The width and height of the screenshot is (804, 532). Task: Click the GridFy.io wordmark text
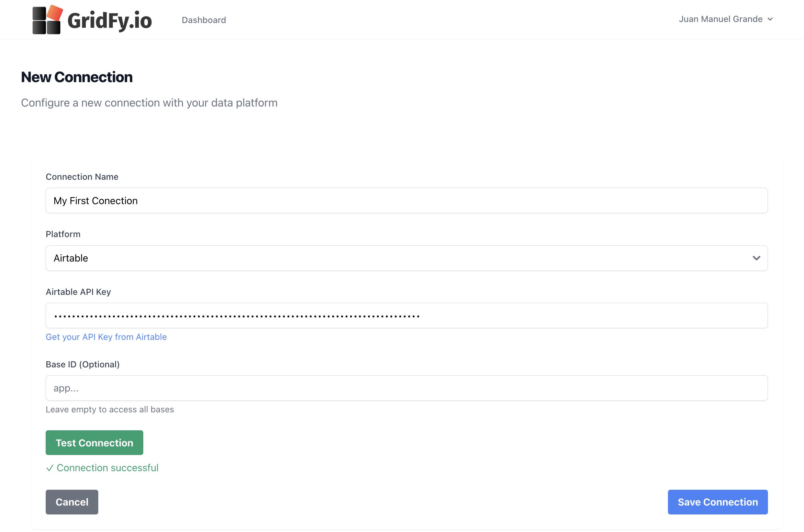110,21
